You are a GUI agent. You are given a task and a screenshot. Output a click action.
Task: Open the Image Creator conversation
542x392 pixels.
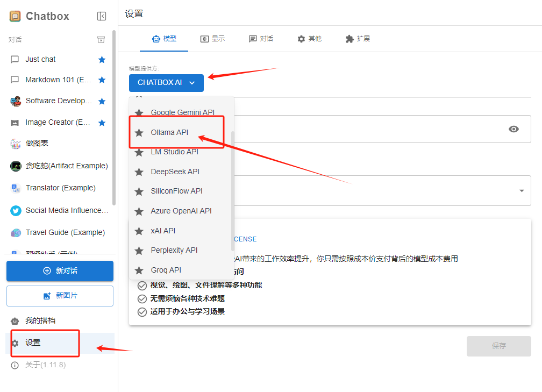59,123
